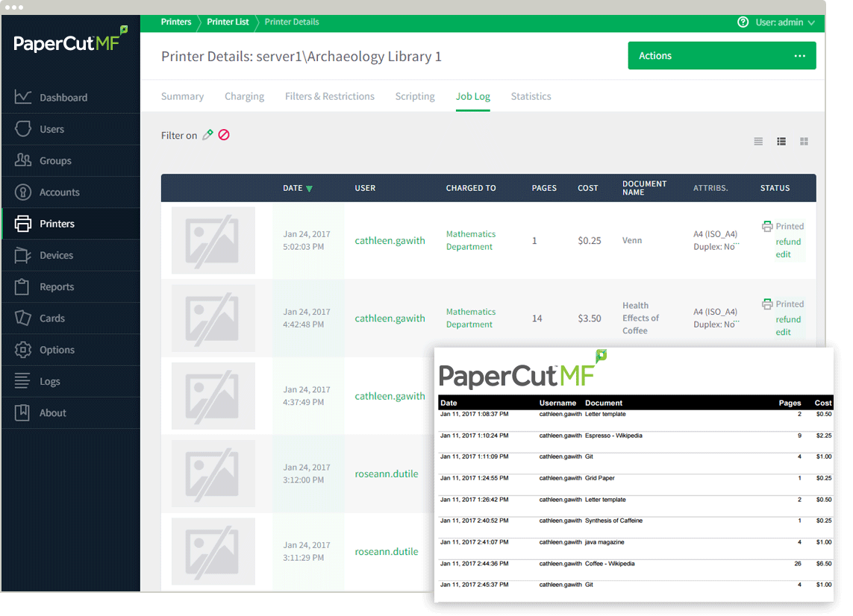Click java magazine report row
Screen dimensions: 853x616
[x=635, y=542]
